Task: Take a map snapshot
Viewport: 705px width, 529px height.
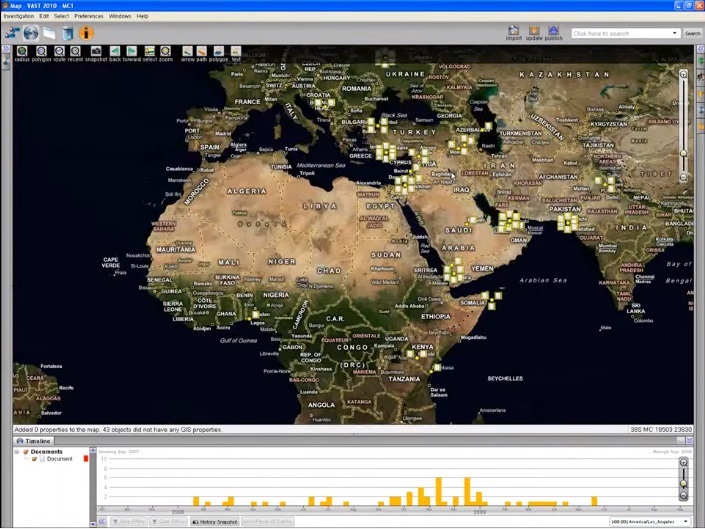Action: tap(96, 51)
